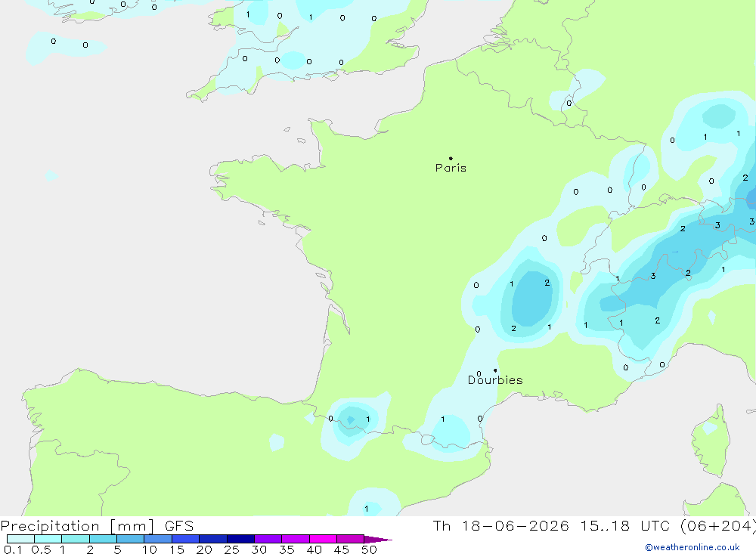756x554 pixels.
Task: Open the weatheronline.co.uk copyright link
Action: pyautogui.click(x=692, y=547)
